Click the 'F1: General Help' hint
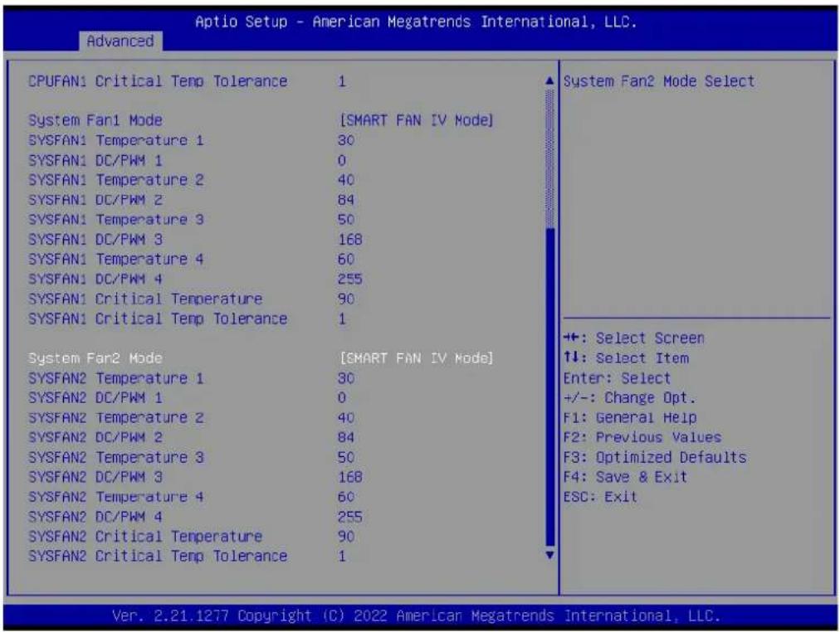 (630, 417)
